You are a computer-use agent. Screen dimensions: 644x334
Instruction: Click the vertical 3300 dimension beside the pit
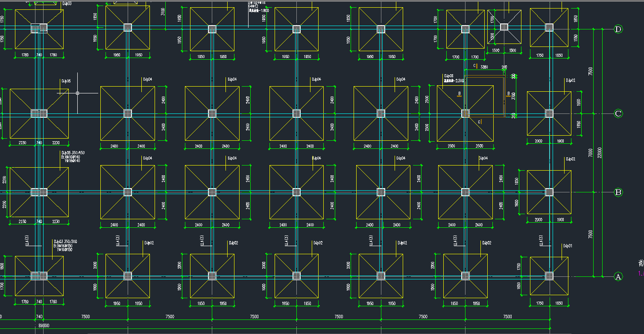point(514,96)
